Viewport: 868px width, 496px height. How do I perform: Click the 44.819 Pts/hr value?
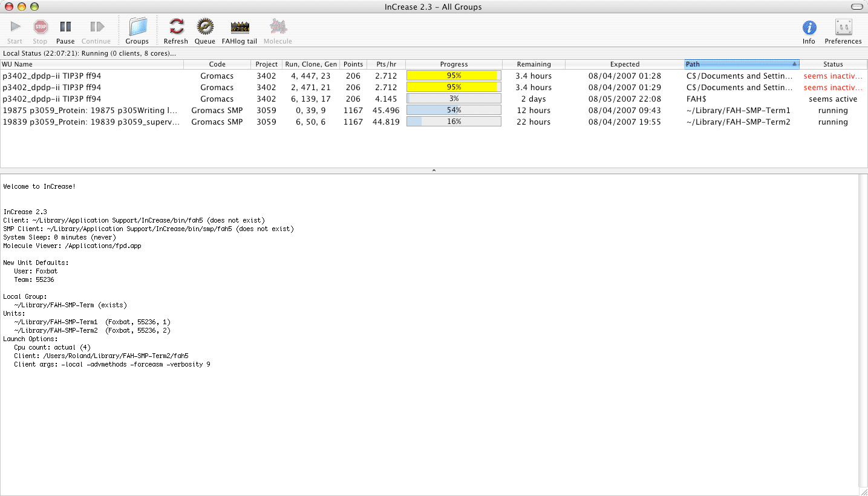[x=386, y=122]
